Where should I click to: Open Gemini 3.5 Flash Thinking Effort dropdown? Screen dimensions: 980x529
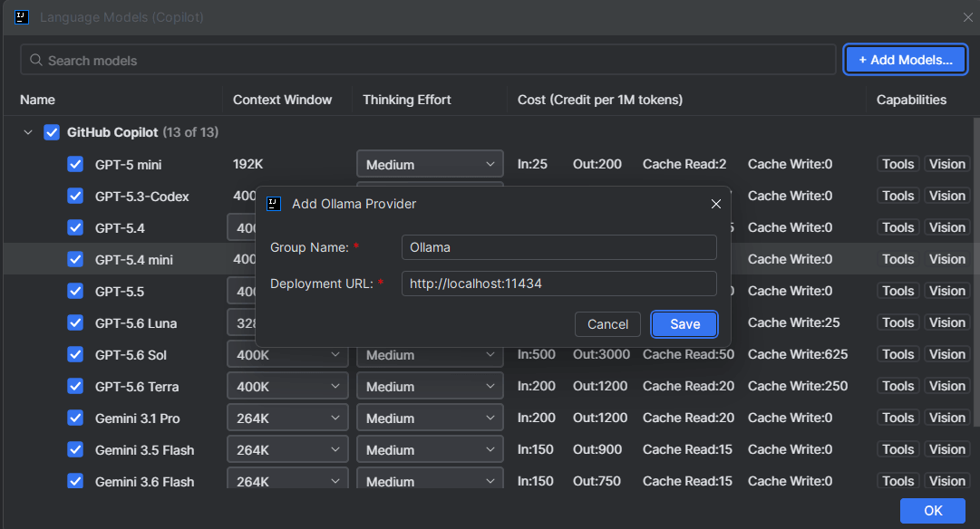(x=430, y=449)
